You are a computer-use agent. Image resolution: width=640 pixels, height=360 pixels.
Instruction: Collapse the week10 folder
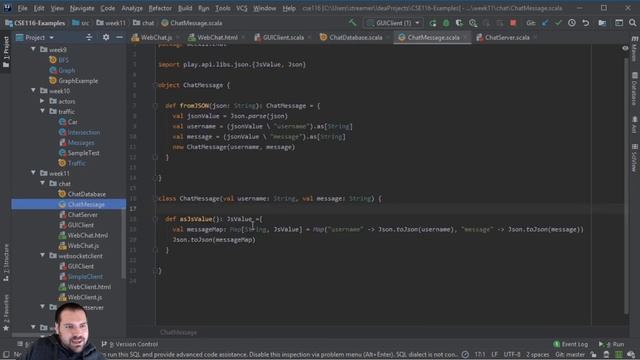[x=33, y=91]
